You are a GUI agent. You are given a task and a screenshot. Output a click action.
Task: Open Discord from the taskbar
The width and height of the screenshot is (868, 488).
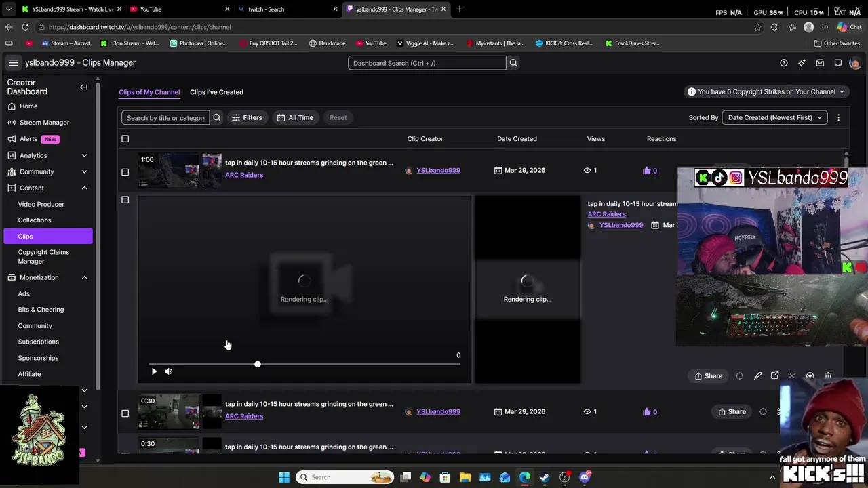[x=585, y=477]
